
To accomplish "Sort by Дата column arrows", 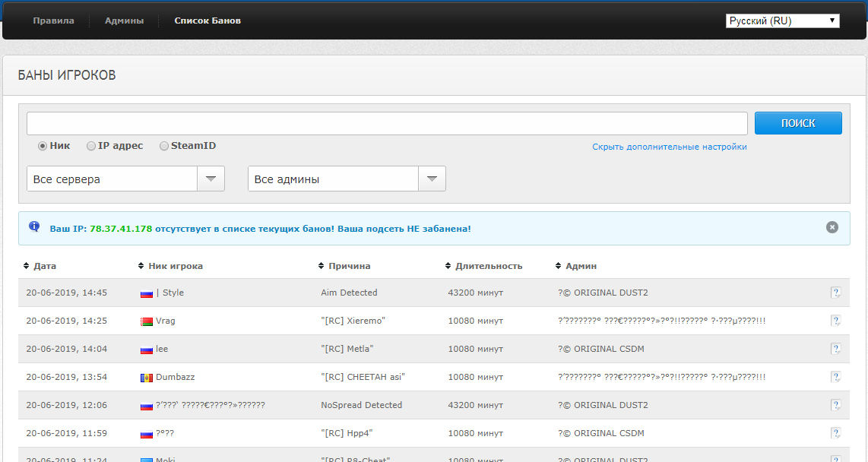I will pos(26,266).
